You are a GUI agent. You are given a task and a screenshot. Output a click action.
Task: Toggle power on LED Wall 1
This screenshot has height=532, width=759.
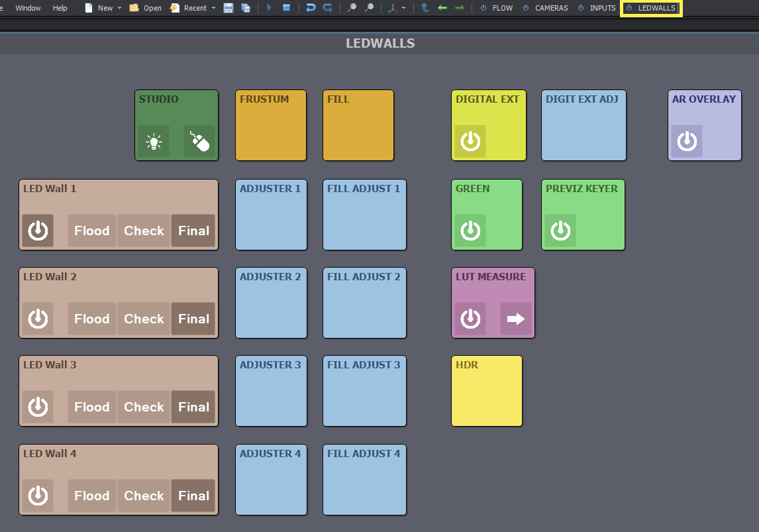click(x=38, y=231)
